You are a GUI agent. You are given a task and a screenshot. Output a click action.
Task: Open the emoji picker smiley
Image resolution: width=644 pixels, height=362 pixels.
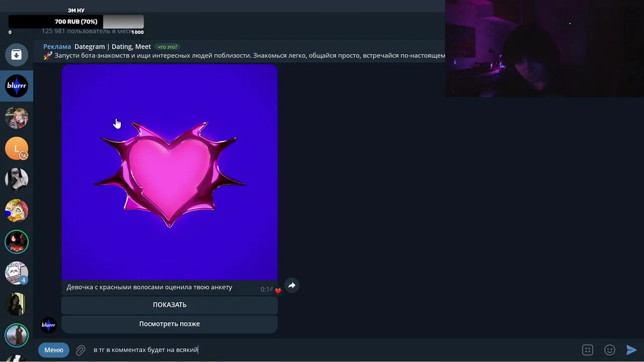tap(610, 350)
